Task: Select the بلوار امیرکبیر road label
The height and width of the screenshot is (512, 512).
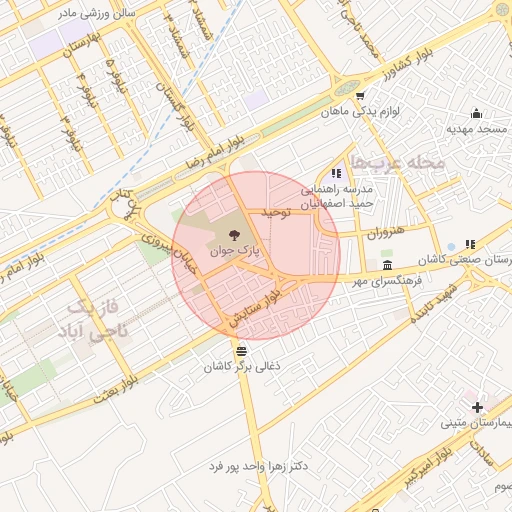Action: click(429, 467)
